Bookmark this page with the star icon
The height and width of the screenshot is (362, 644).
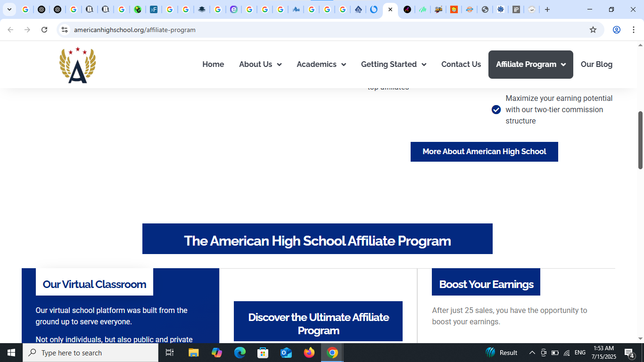coord(593,30)
